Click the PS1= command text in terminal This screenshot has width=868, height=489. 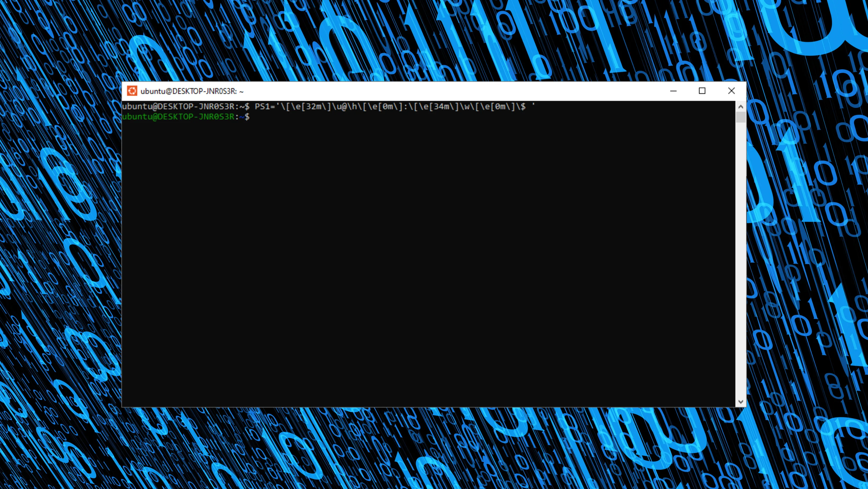pyautogui.click(x=395, y=106)
